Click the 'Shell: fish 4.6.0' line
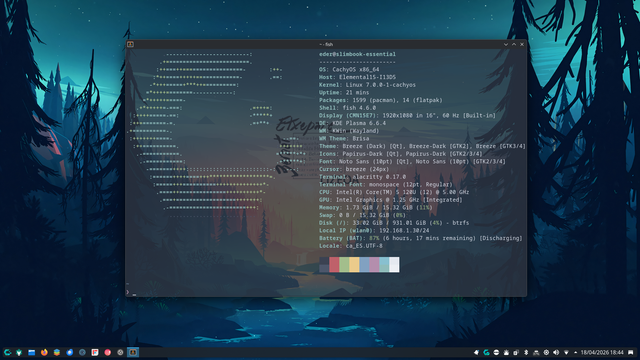This screenshot has height=360, width=640. point(347,108)
